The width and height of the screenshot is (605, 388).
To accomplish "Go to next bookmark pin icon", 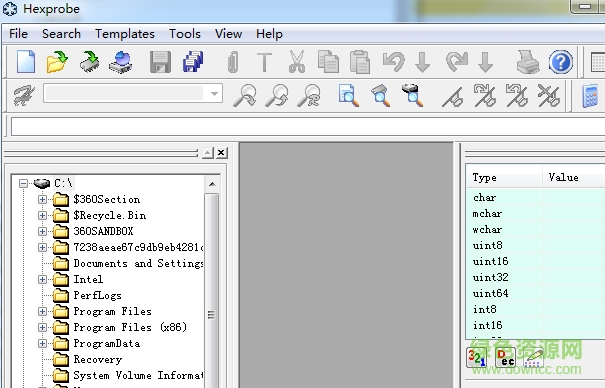I will (485, 95).
